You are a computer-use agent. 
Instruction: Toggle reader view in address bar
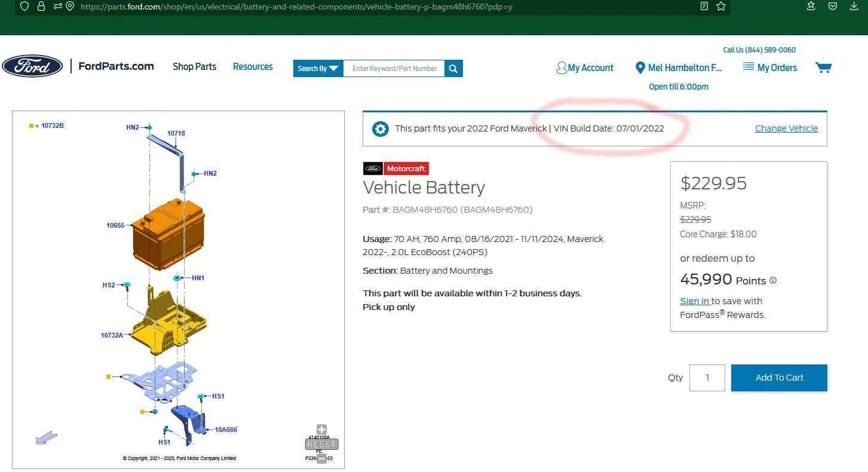point(704,6)
